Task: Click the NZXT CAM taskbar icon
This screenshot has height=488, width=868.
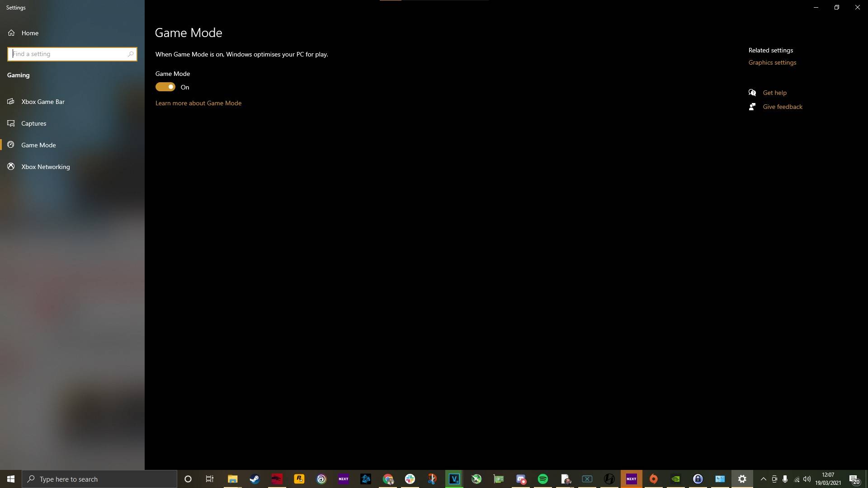Action: tap(631, 479)
